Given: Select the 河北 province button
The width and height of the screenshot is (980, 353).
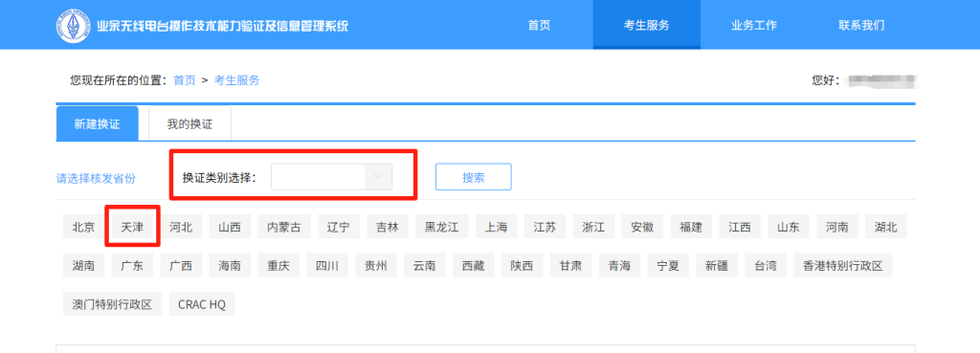Looking at the screenshot, I should click(181, 227).
